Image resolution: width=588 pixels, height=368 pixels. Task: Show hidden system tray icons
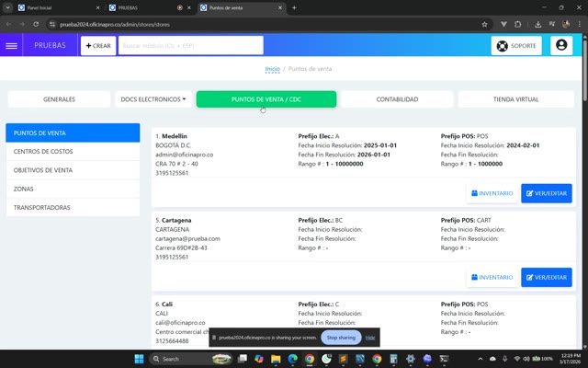pyautogui.click(x=481, y=359)
